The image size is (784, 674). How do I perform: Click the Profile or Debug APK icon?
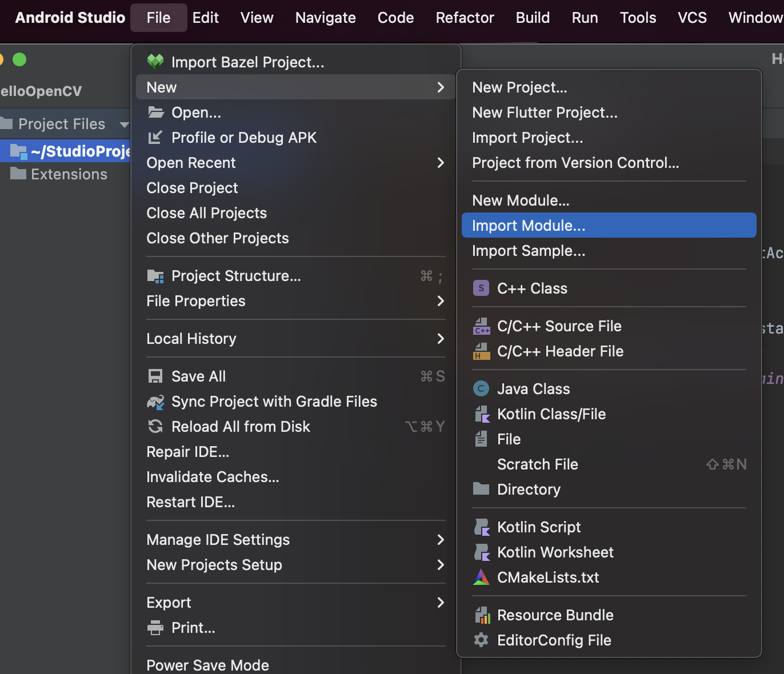pyautogui.click(x=155, y=137)
